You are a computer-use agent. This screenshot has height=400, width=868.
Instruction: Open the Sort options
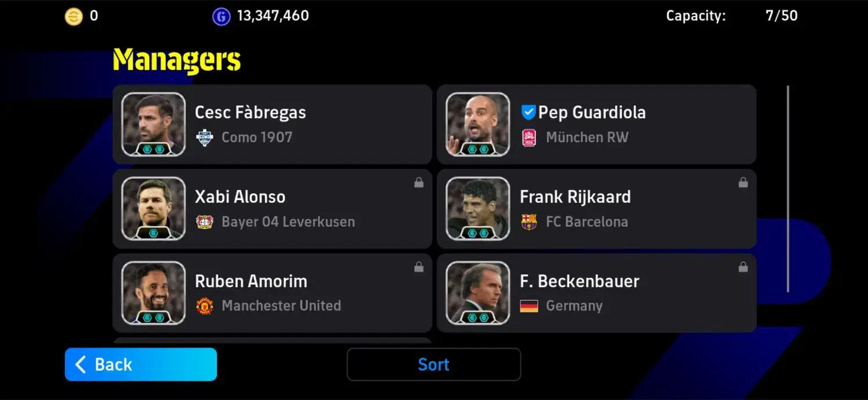(x=434, y=364)
